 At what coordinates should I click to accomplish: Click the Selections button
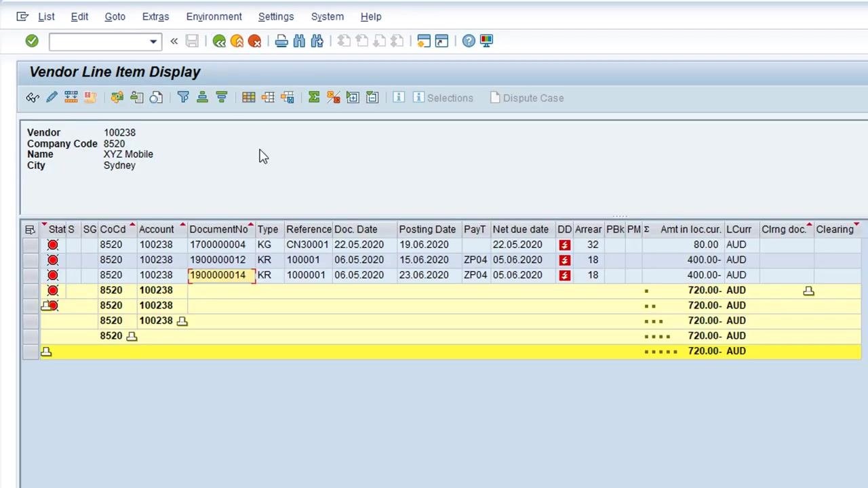[x=443, y=98]
